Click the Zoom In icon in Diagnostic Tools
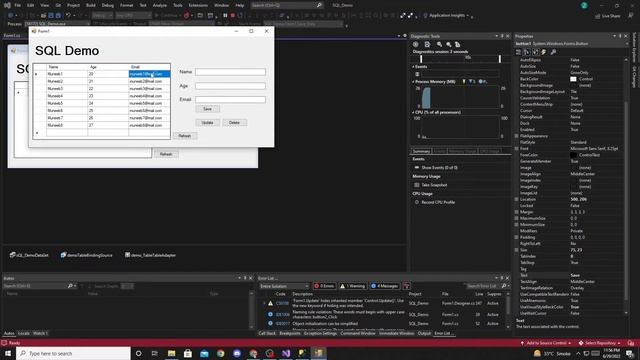Viewport: 640px width, 360px height. coord(439,44)
